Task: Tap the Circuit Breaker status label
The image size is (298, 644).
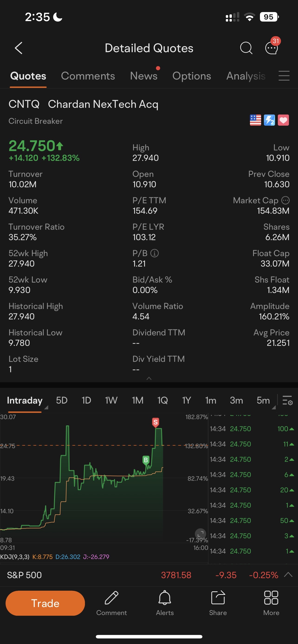Action: pyautogui.click(x=36, y=121)
